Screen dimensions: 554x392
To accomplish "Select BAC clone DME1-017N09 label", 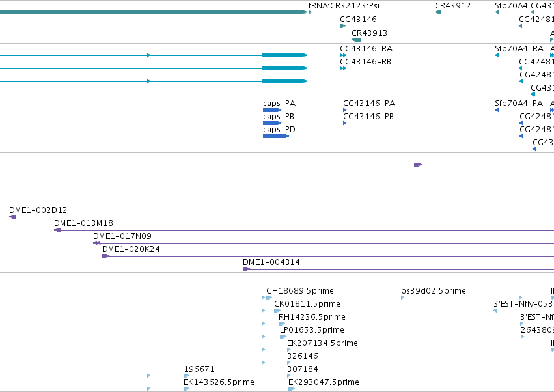I will coord(122,236).
